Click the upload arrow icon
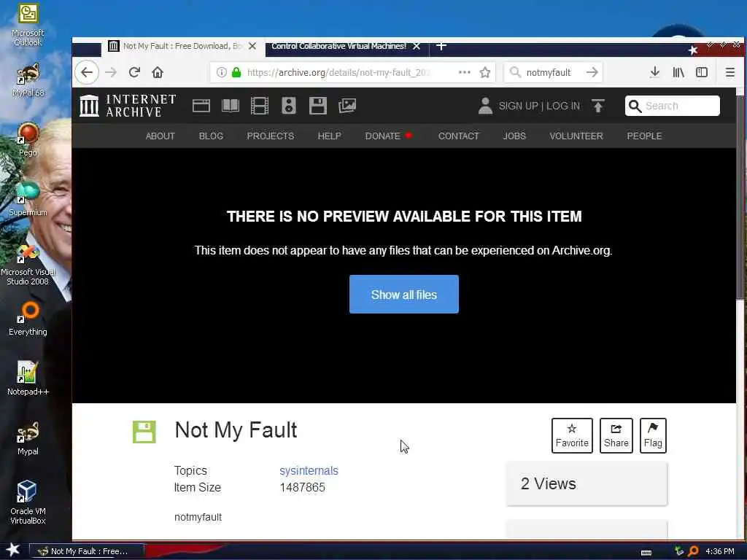Image resolution: width=747 pixels, height=560 pixels. 598,106
